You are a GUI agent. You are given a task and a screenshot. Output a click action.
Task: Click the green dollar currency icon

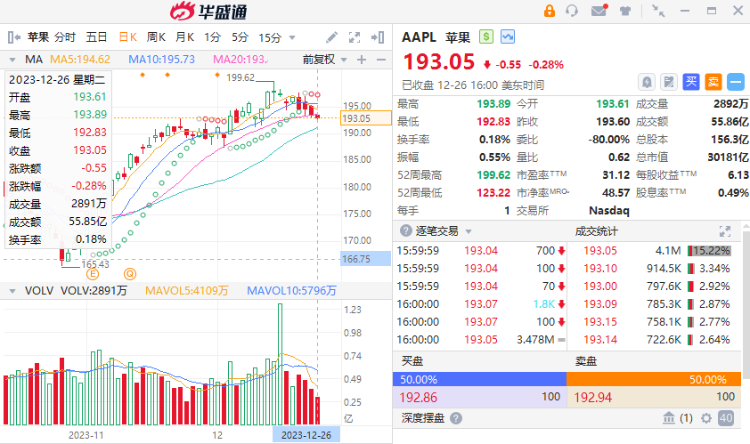(486, 37)
